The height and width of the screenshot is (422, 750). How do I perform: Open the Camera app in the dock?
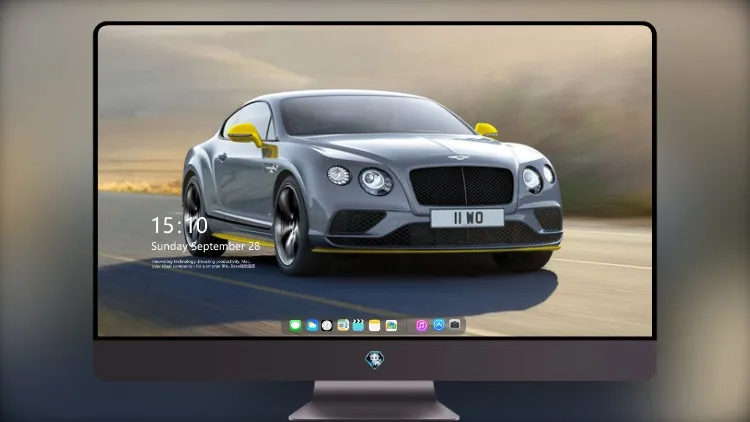click(455, 325)
